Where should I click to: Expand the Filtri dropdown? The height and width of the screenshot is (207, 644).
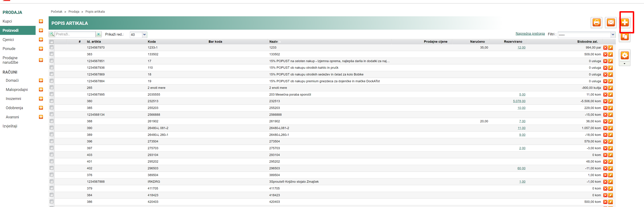point(613,35)
